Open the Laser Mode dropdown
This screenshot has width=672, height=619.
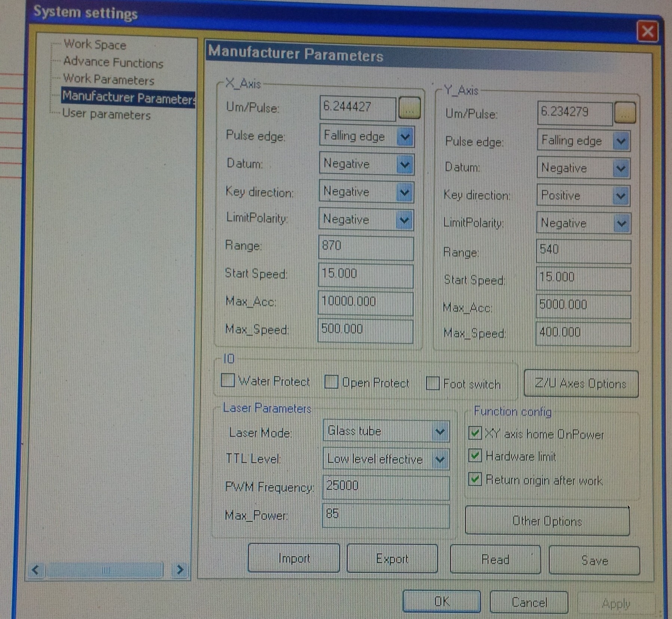tap(440, 432)
